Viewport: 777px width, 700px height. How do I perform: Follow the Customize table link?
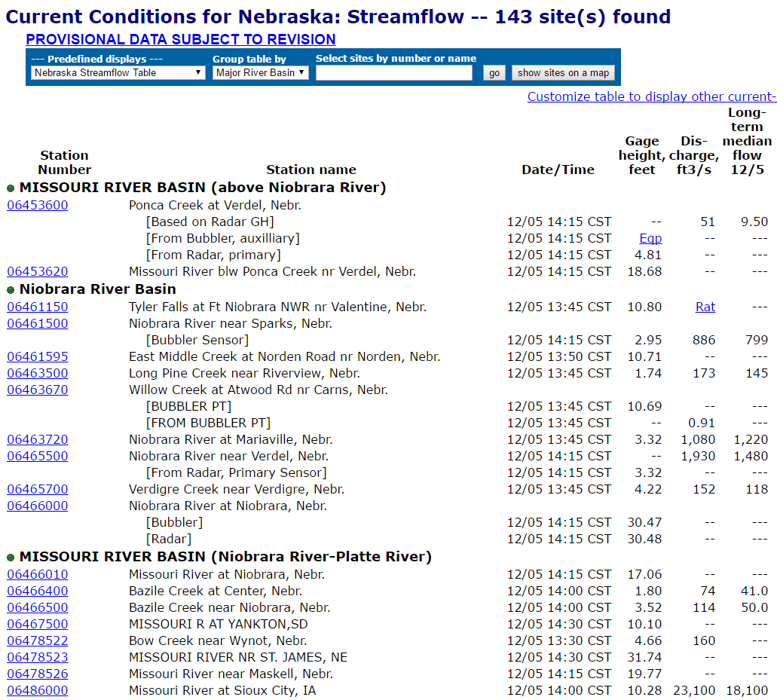pyautogui.click(x=651, y=96)
